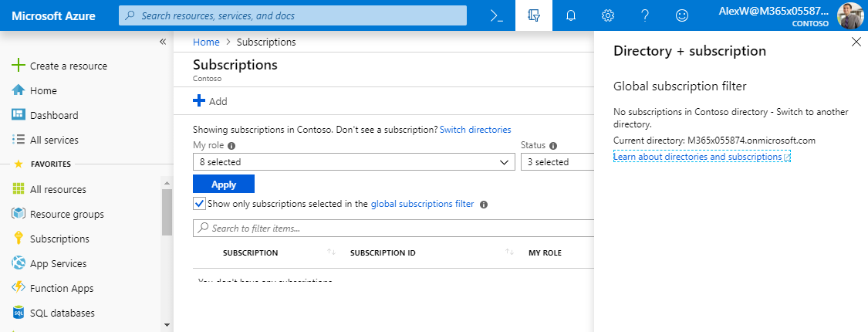Open the notifications bell

coord(571,15)
